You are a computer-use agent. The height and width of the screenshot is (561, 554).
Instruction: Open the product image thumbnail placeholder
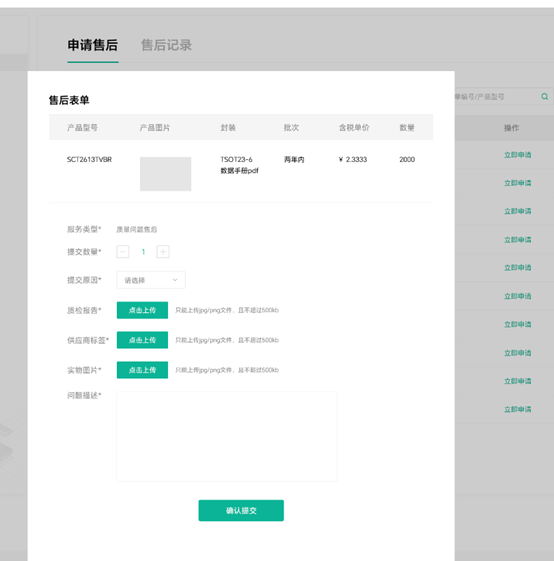(165, 174)
